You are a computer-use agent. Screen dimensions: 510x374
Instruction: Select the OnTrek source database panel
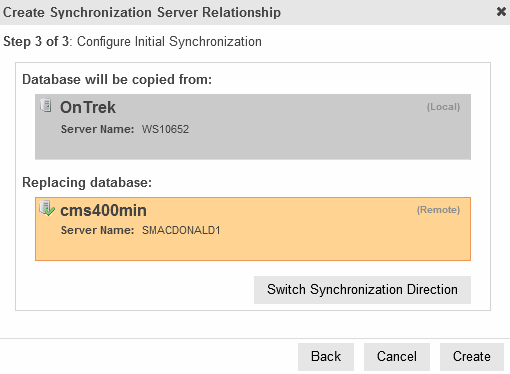(x=253, y=127)
